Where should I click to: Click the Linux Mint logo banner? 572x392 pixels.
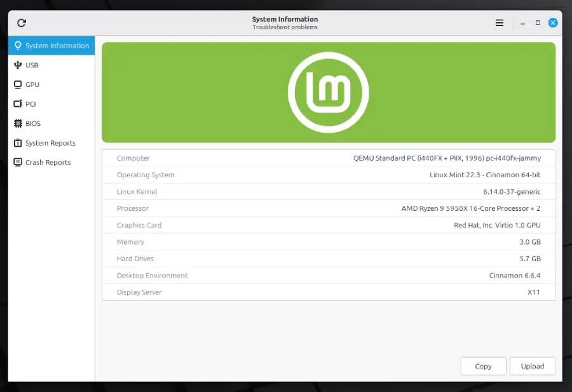(328, 92)
